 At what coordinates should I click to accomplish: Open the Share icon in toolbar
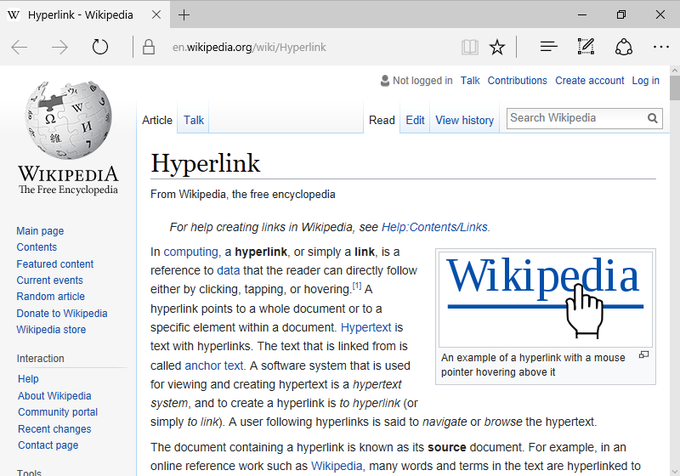(623, 47)
